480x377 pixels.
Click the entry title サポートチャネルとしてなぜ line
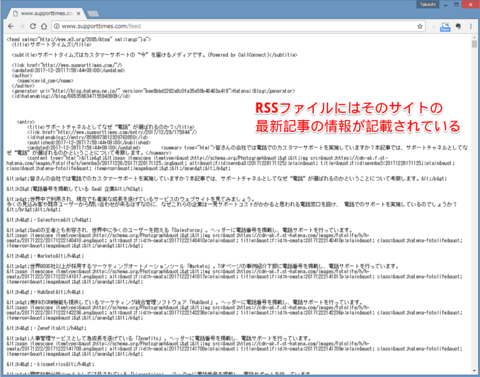(111, 127)
